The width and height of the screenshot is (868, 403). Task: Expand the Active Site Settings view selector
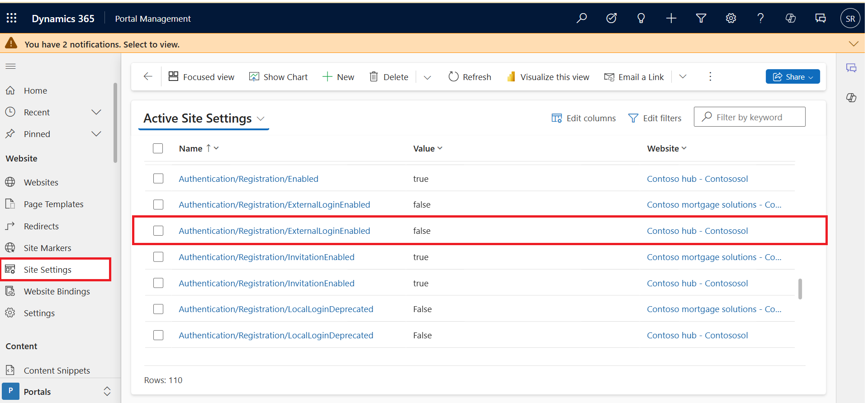coord(261,119)
